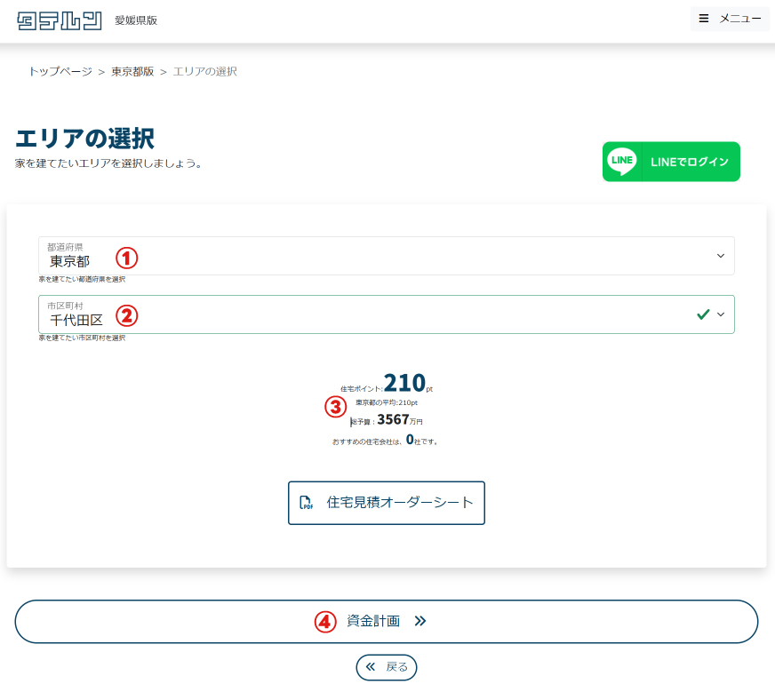Open the prefecture selector showing 東京都
This screenshot has width=775, height=700.
tap(373, 257)
